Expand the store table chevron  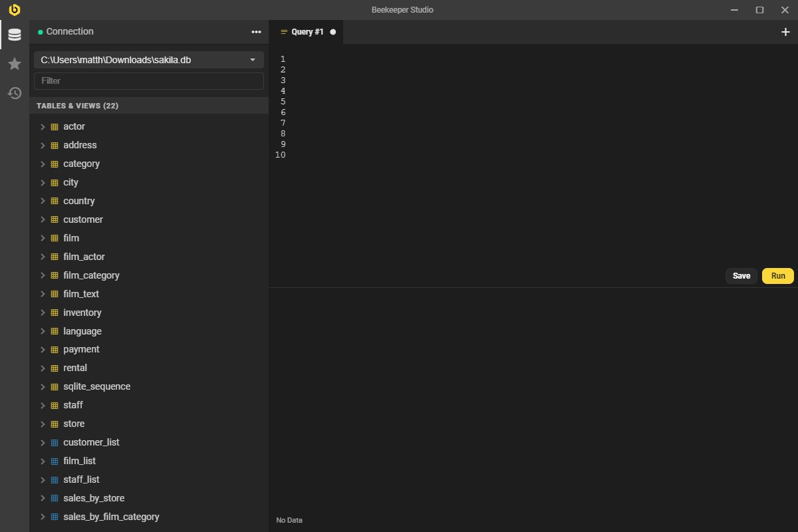click(x=43, y=424)
